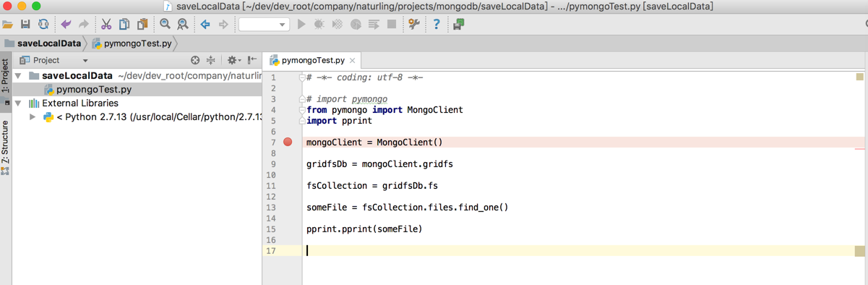Click the Open folder toolbar icon
Image resolution: width=868 pixels, height=285 pixels.
[x=8, y=25]
